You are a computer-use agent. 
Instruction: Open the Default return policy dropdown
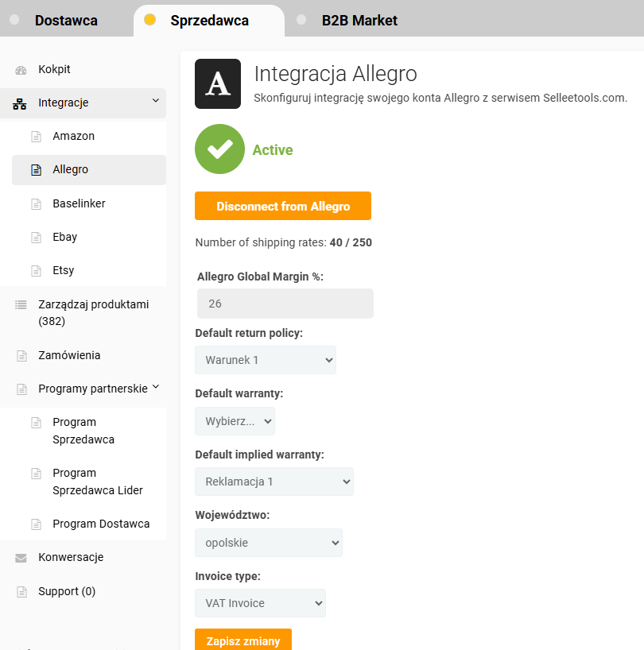pyautogui.click(x=265, y=360)
